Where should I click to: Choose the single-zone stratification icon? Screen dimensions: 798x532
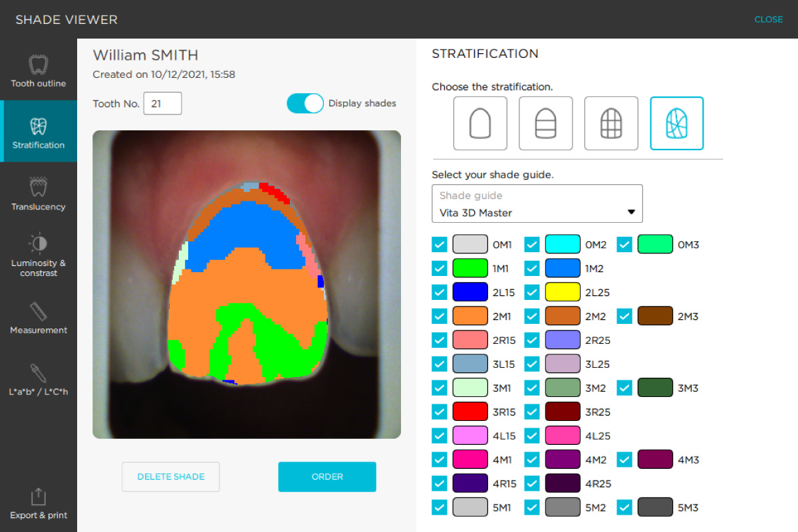click(x=480, y=124)
